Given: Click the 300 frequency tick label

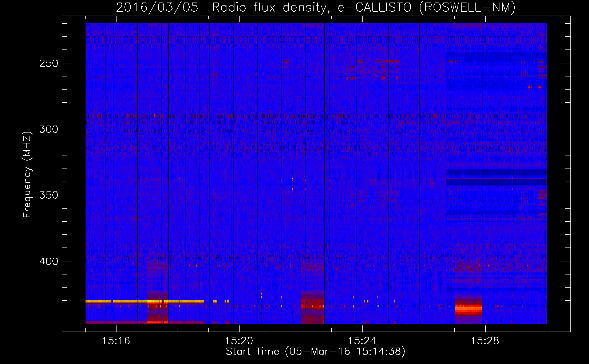Looking at the screenshot, I should 49,129.
